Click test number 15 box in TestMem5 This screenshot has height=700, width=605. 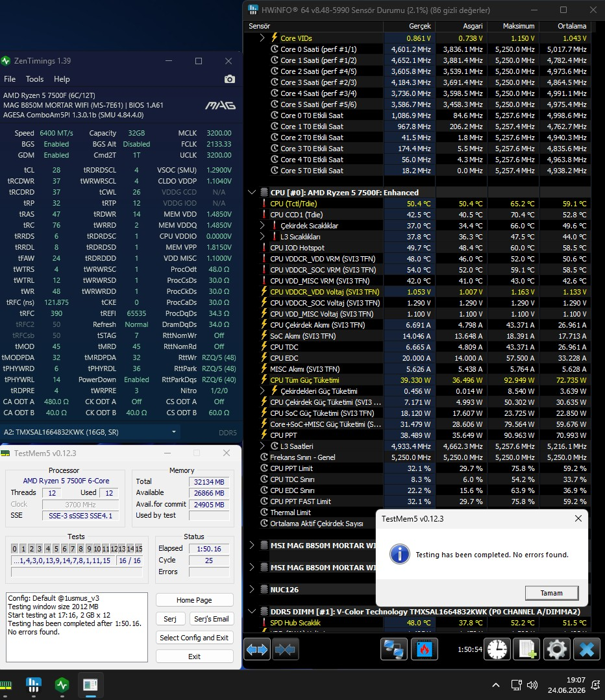pyautogui.click(x=138, y=549)
